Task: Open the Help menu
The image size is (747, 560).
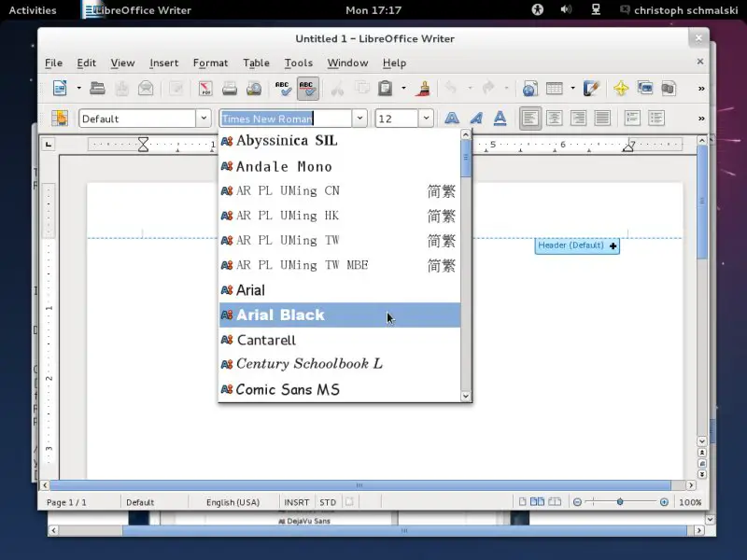Action: coord(394,63)
